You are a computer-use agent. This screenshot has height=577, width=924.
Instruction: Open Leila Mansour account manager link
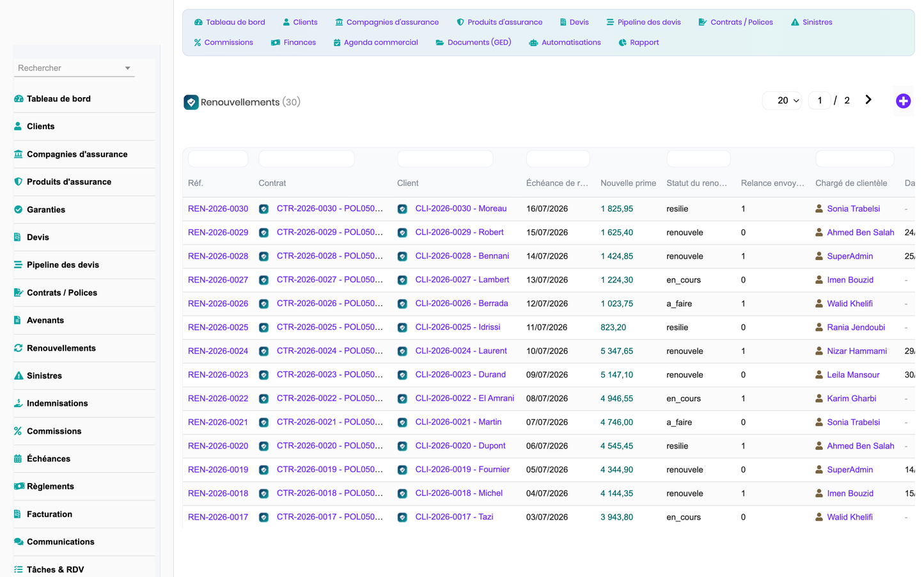(x=853, y=375)
